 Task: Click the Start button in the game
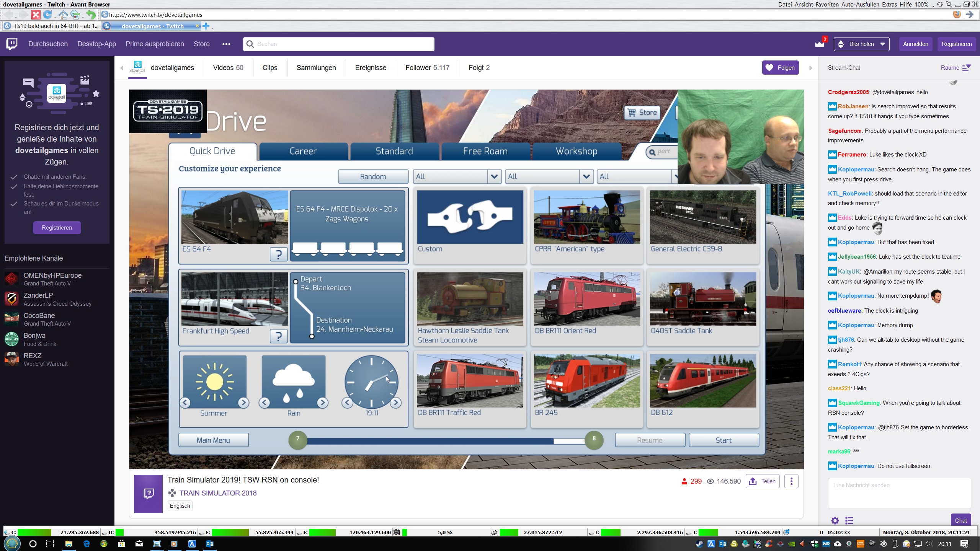[724, 440]
